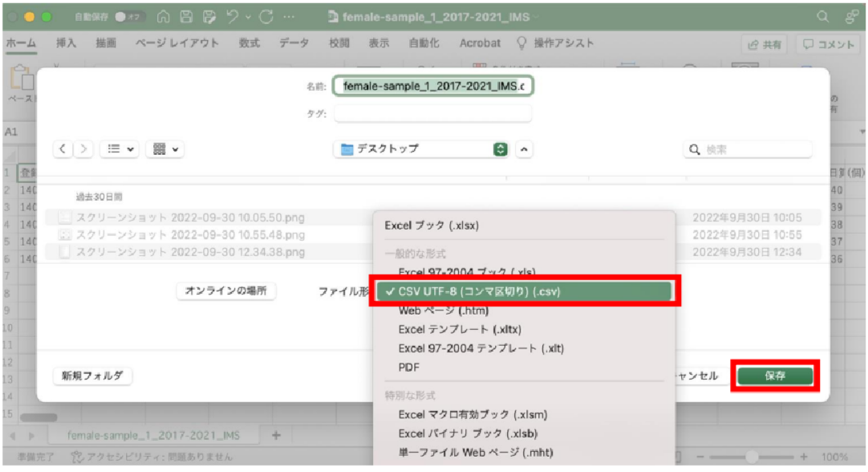Click the タグ input field
The image size is (868, 472).
[433, 113]
